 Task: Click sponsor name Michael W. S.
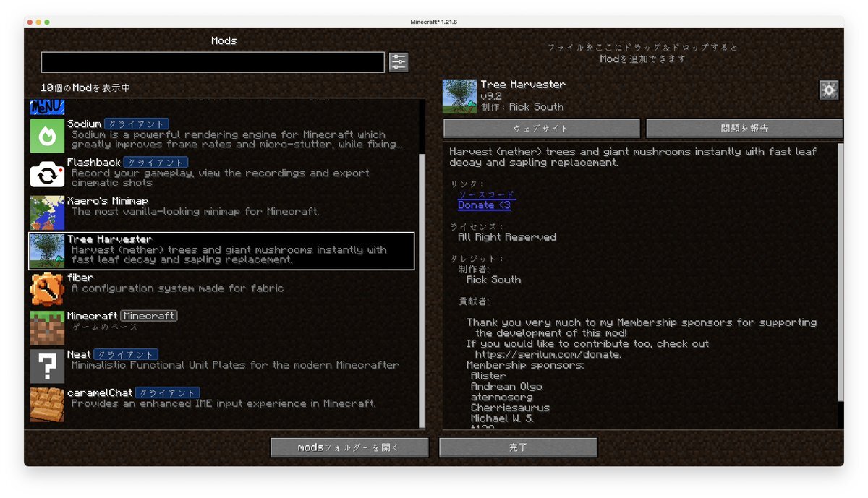(x=503, y=418)
